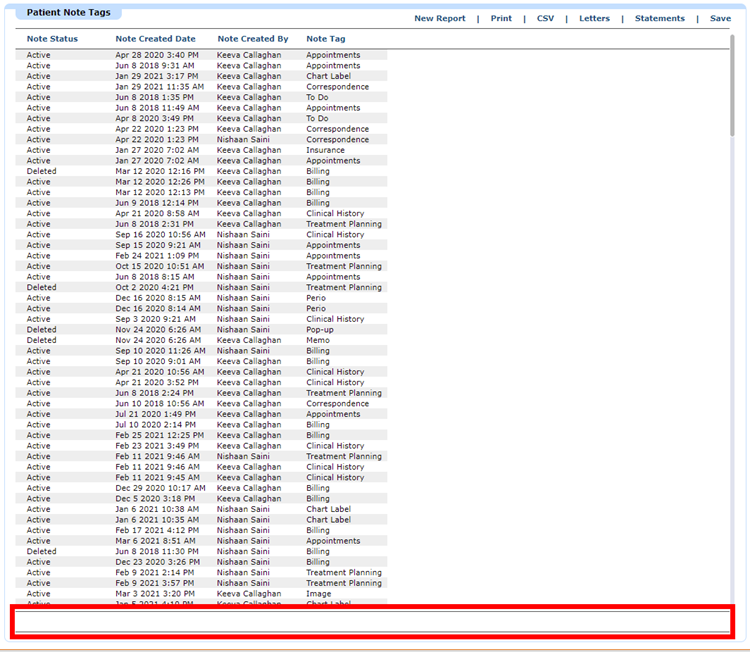Open the New Report link
Viewport: 750px width, 652px height.
pos(440,18)
